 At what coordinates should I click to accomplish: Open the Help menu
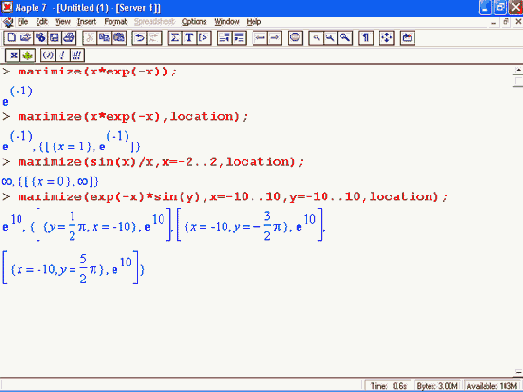pos(254,22)
